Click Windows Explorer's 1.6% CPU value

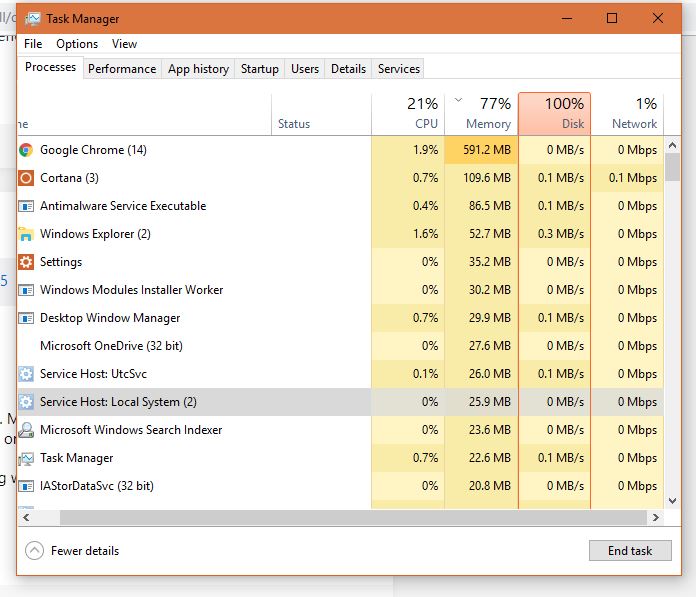[x=425, y=234]
